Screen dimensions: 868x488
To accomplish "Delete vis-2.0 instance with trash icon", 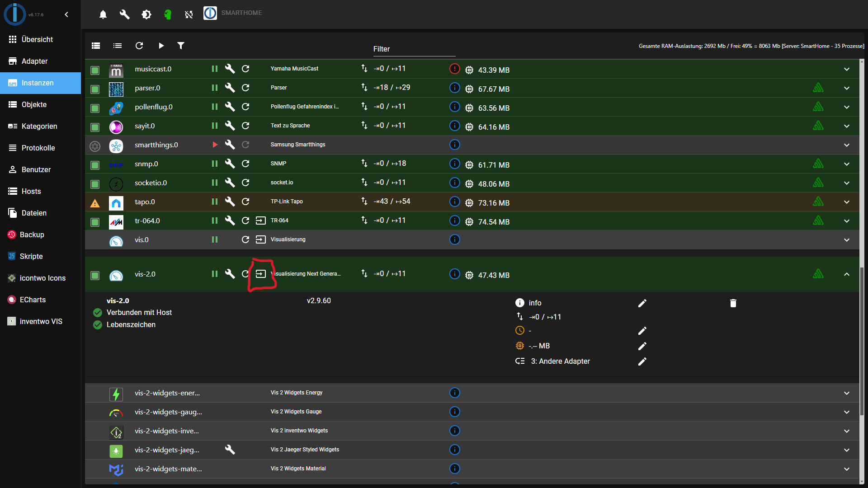I will (x=733, y=303).
